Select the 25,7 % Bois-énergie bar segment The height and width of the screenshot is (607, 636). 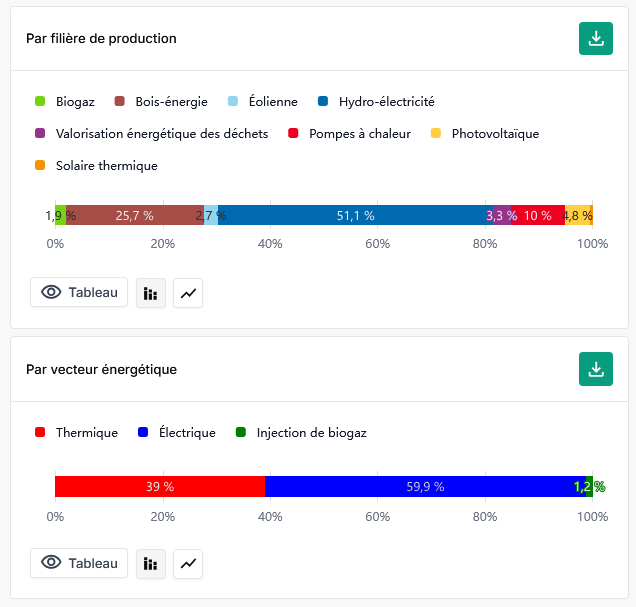135,215
